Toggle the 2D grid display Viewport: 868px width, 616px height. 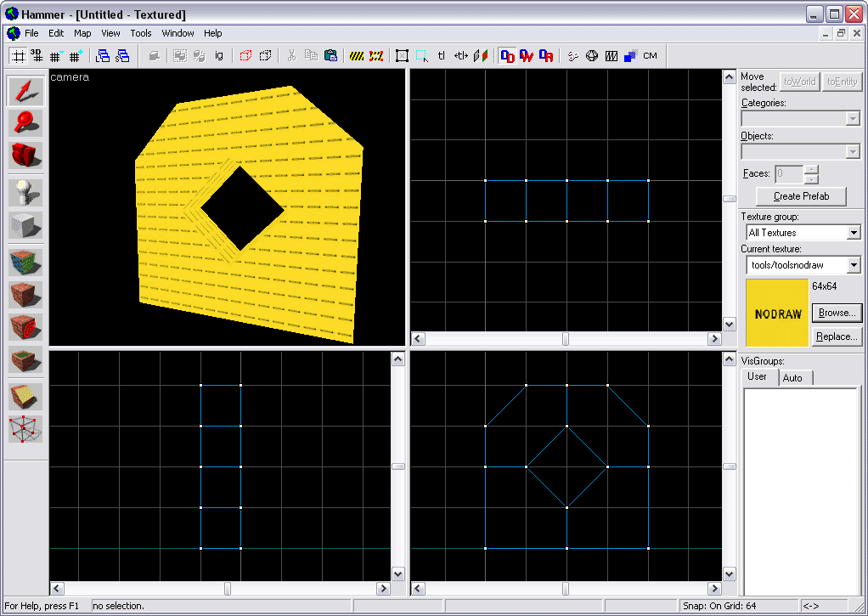point(18,56)
